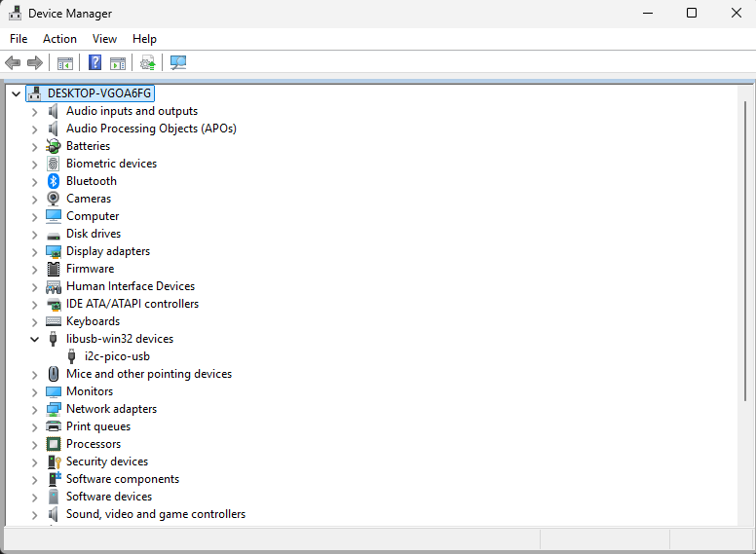The image size is (756, 554).
Task: Collapse the DESKTOP-VGOA6FG root node
Action: pos(16,93)
